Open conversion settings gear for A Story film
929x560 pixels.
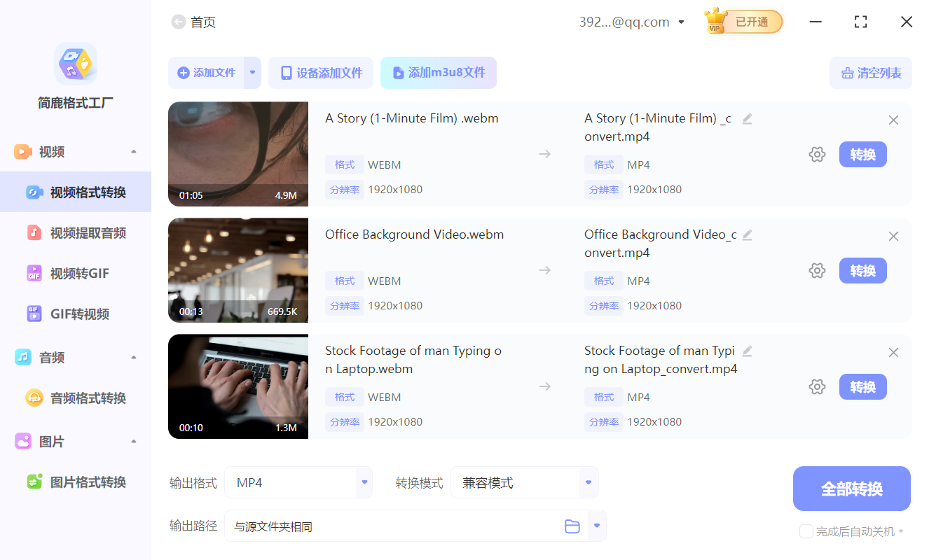[817, 154]
